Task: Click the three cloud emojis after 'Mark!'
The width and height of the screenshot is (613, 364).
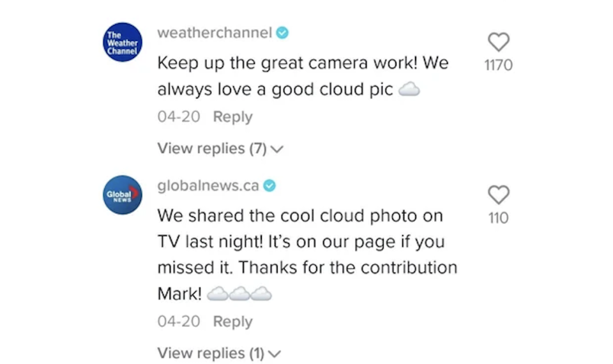Action: [x=240, y=294]
